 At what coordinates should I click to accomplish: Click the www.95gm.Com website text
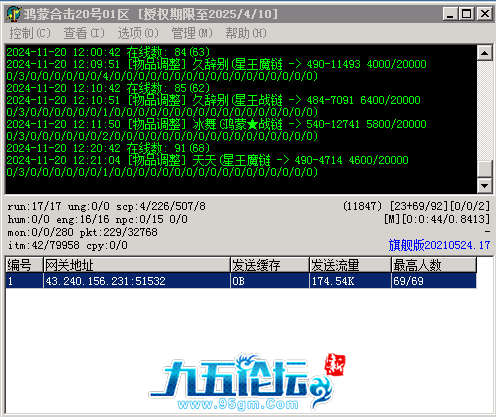[x=238, y=404]
